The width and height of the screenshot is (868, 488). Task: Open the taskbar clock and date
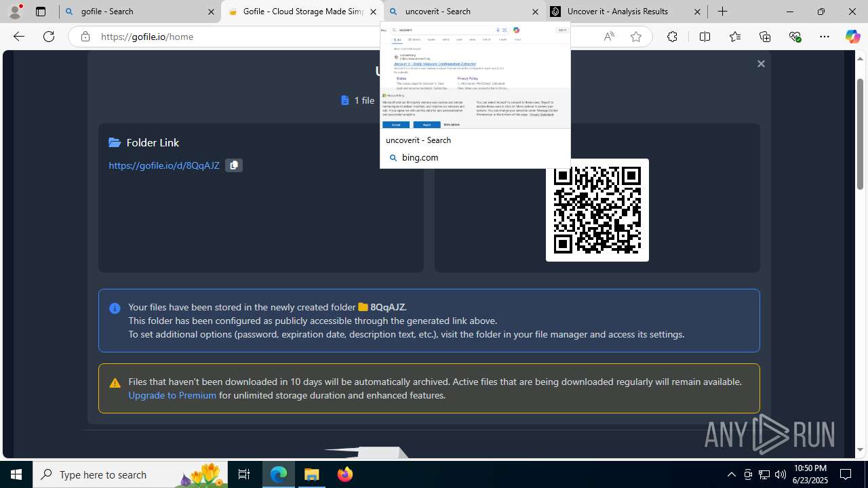coord(810,474)
